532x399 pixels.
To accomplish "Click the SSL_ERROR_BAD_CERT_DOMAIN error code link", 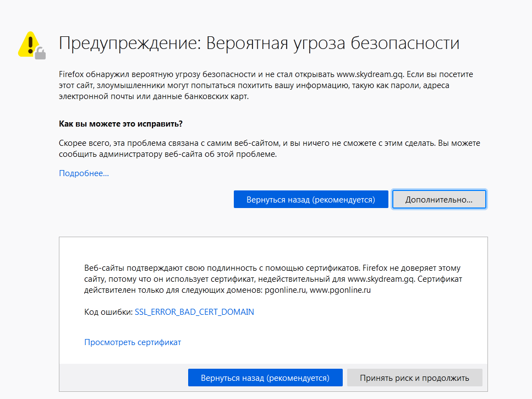I will tap(194, 312).
